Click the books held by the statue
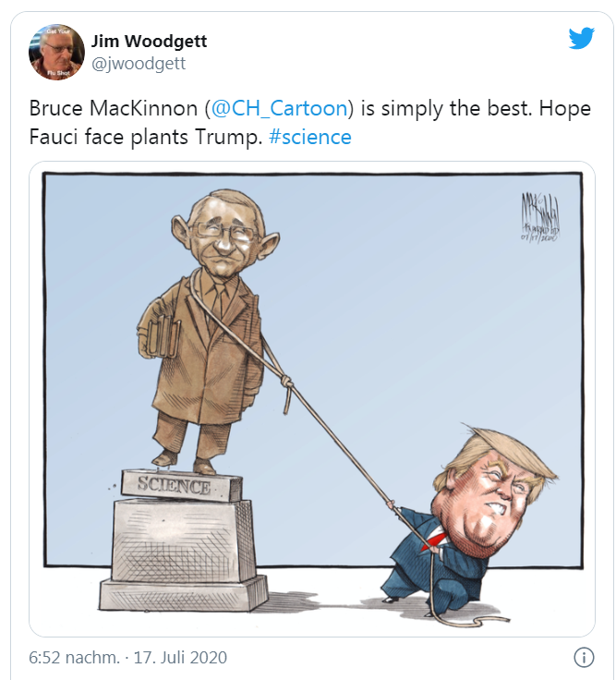Screen dimensions: 616x680 tap(163, 338)
